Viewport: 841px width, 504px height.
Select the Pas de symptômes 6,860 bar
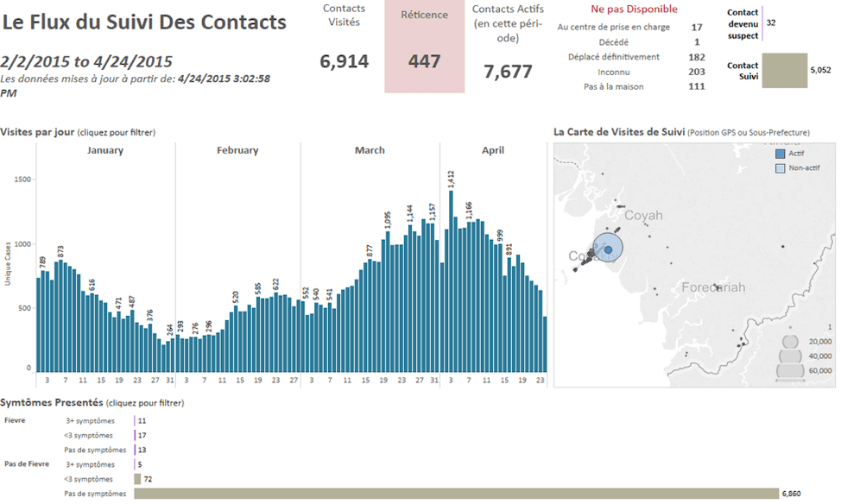point(456,494)
